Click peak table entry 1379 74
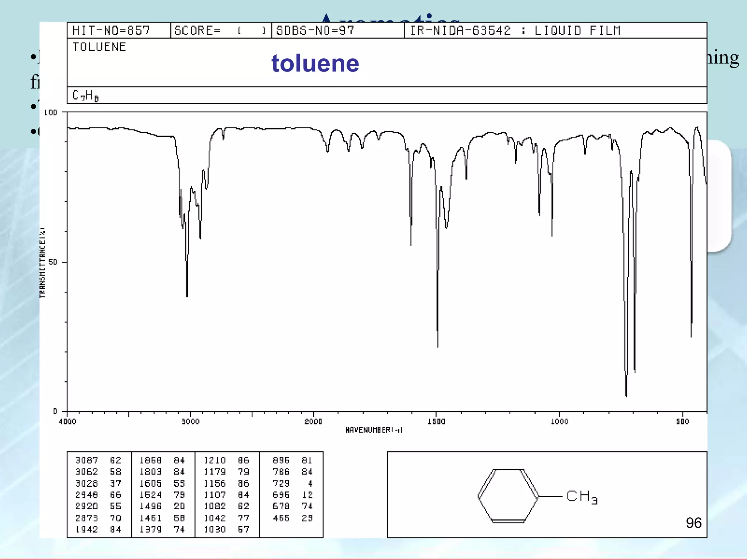Screen dimensions: 747x560 pos(162,529)
